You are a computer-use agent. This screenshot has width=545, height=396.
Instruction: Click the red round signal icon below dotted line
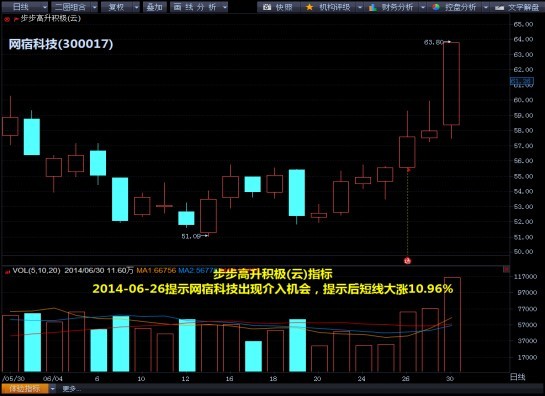coord(407,260)
